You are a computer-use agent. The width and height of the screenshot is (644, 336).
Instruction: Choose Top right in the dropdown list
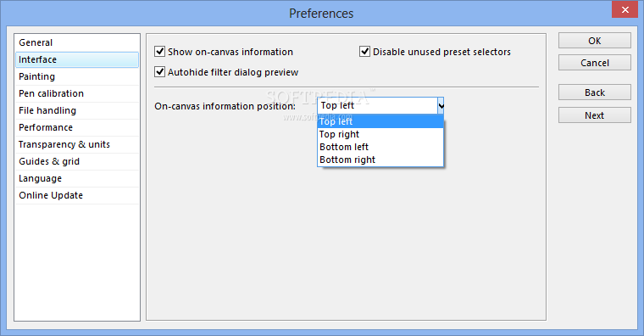tap(380, 134)
